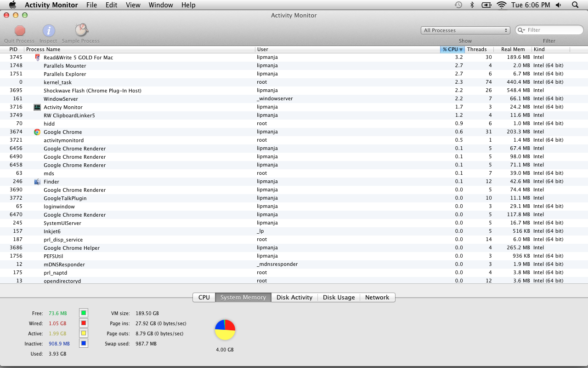Select the mds process row
The height and width of the screenshot is (368, 588).
click(x=294, y=173)
